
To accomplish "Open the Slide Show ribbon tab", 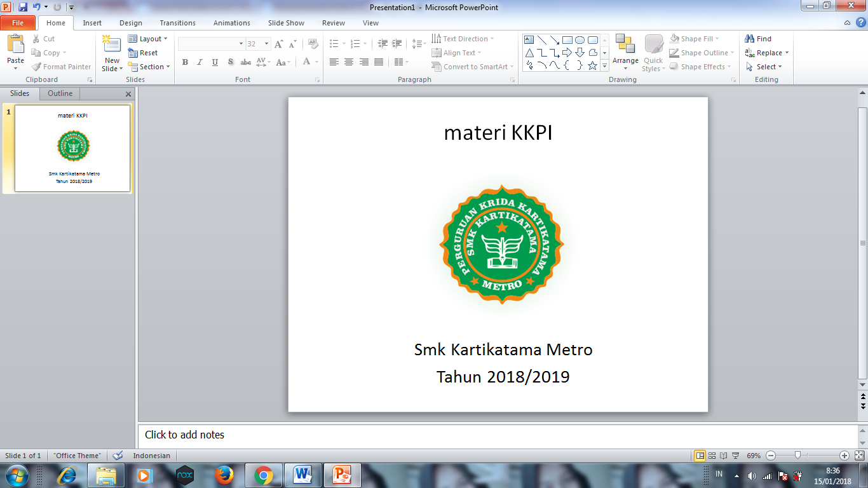I will (x=286, y=23).
